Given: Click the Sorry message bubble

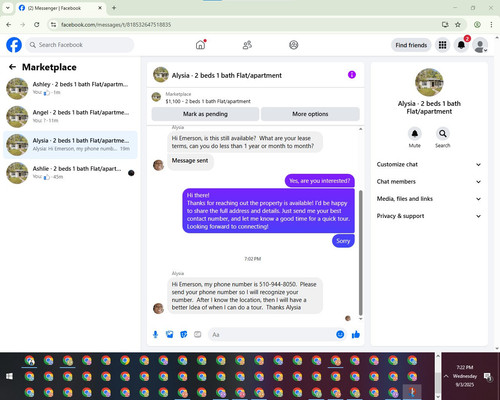Looking at the screenshot, I should (x=343, y=241).
